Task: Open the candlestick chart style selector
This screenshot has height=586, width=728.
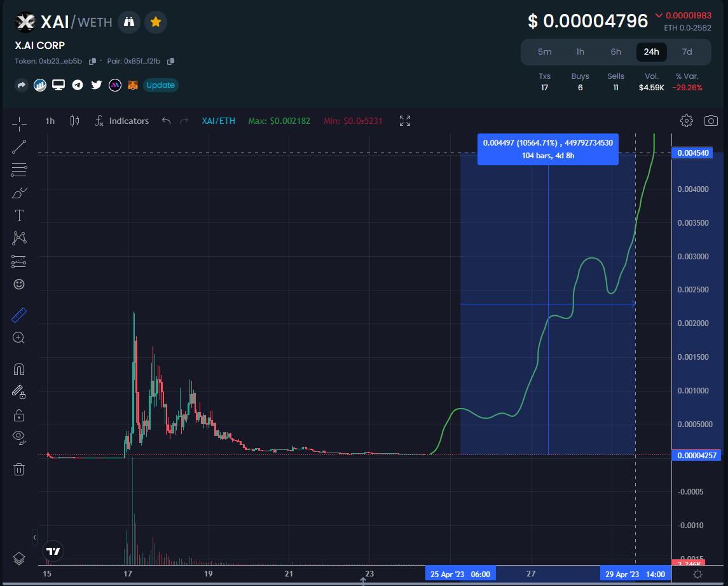Action: tap(74, 121)
